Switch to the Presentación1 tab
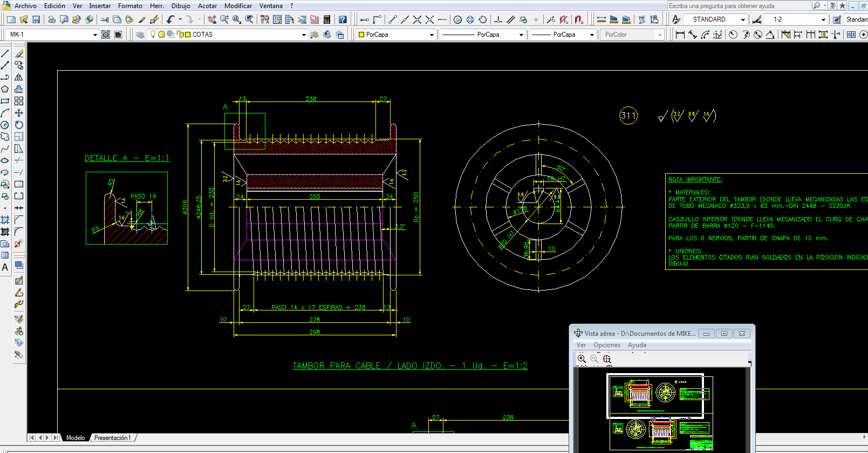Image resolution: width=868 pixels, height=453 pixels. coord(112,438)
